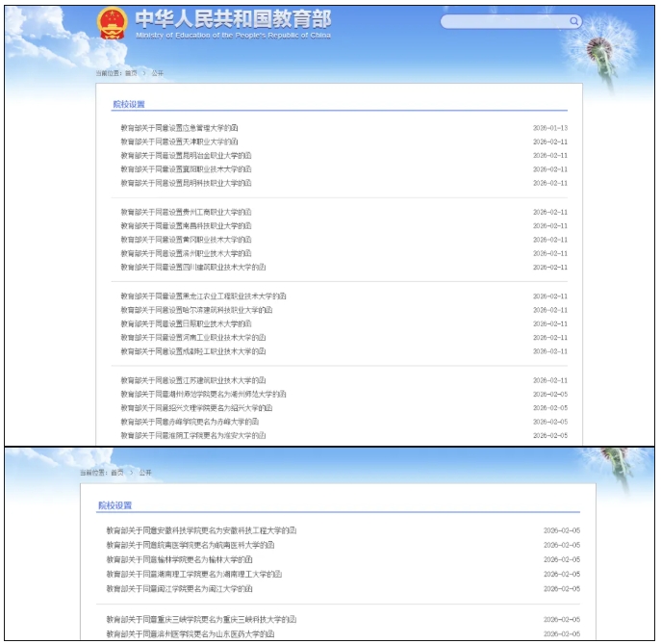Open the 闽江大学 renaming letter
Viewport: 661px width, 644px height.
pyautogui.click(x=179, y=589)
